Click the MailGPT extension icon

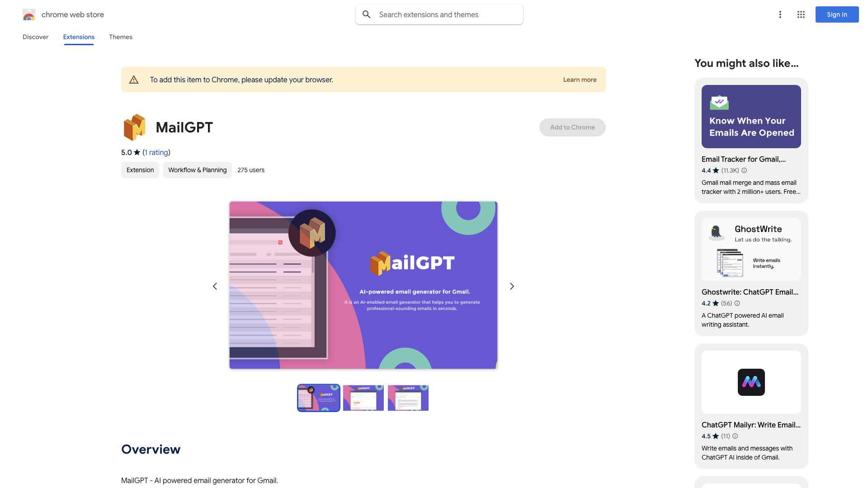134,127
